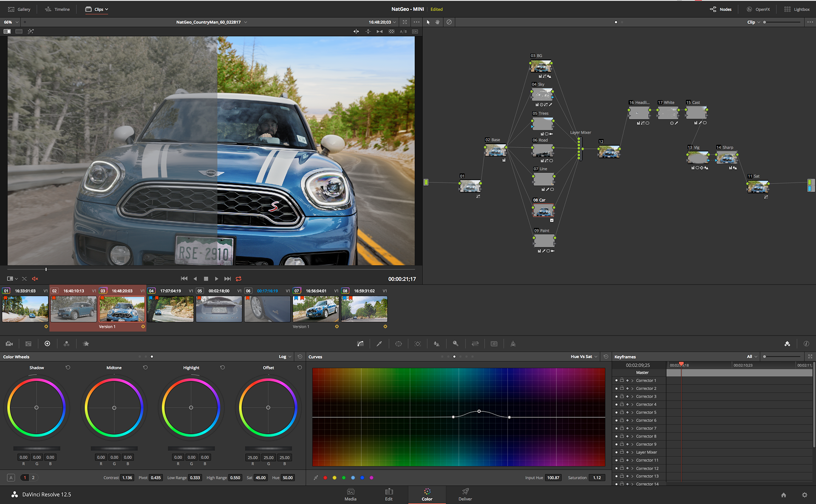Viewport: 816px width, 504px height.
Task: Open the Info palette icon
Action: point(806,344)
